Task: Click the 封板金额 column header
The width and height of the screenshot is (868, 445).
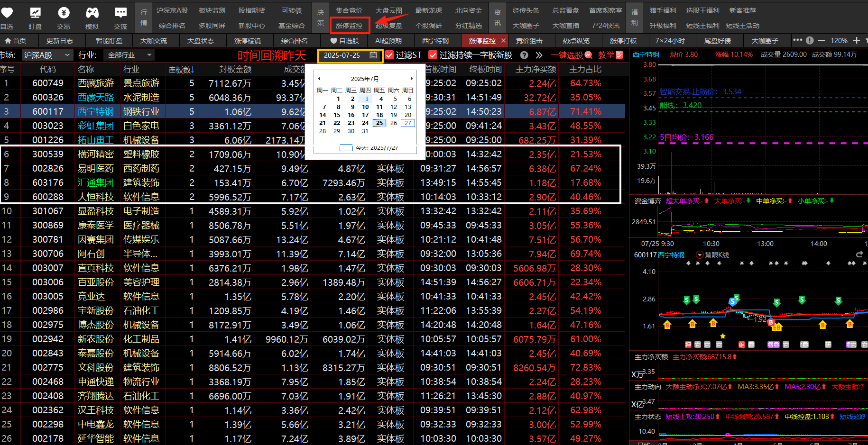Action: tap(235, 70)
